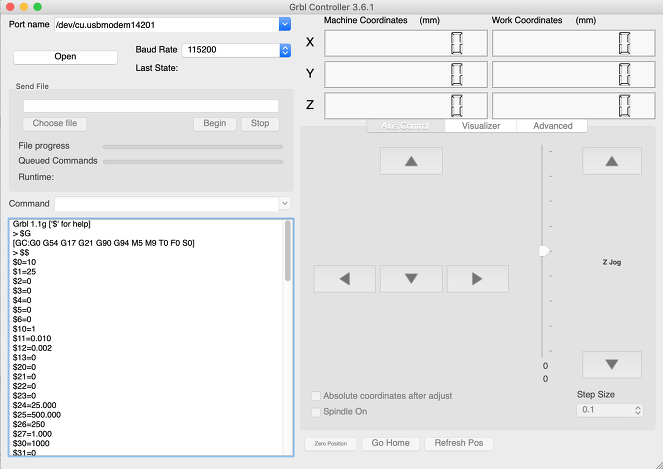This screenshot has height=469, width=663.
Task: Click the Open port button
Action: (65, 57)
